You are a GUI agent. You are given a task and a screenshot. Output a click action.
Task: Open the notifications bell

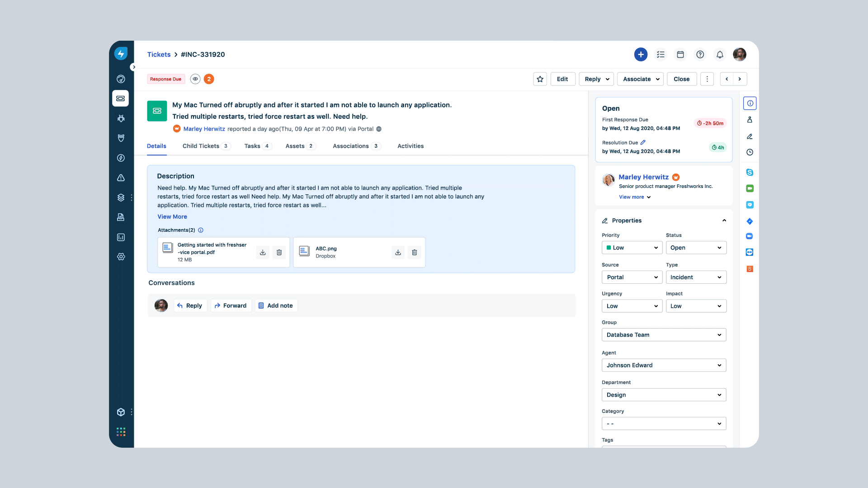point(720,55)
